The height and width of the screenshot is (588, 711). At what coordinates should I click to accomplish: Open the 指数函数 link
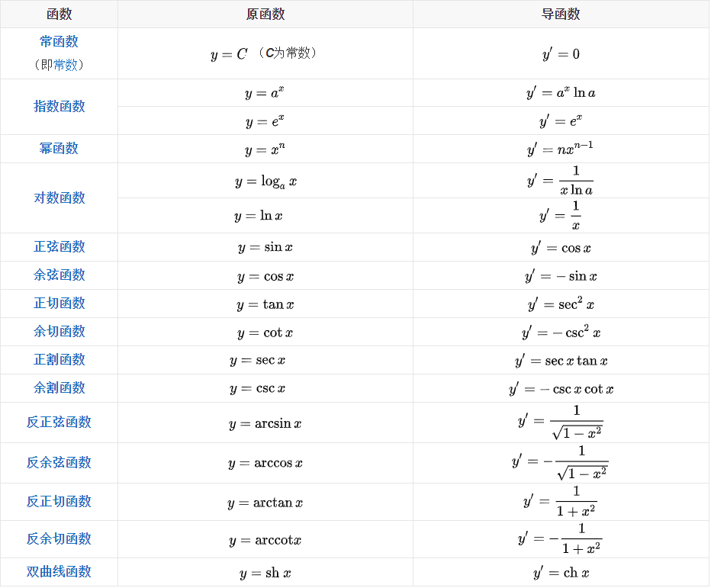(x=59, y=107)
